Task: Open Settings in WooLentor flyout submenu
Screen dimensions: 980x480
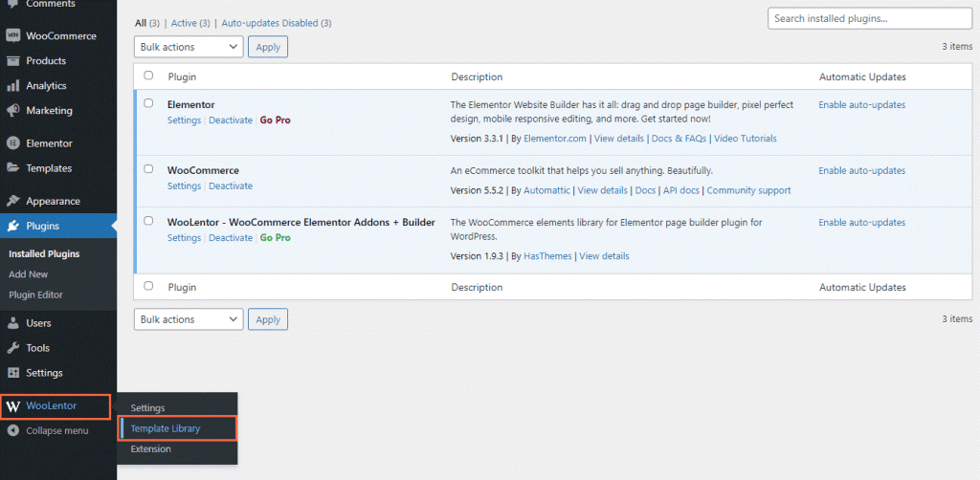Action: tap(147, 408)
